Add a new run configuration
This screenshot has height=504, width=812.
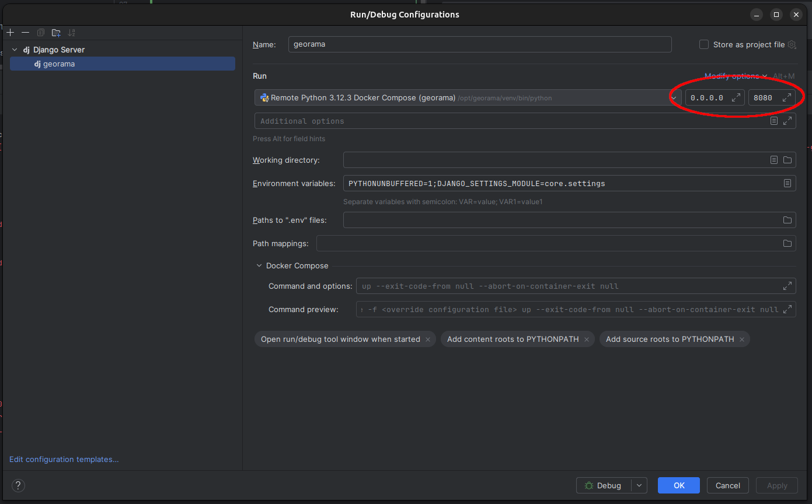pos(11,33)
